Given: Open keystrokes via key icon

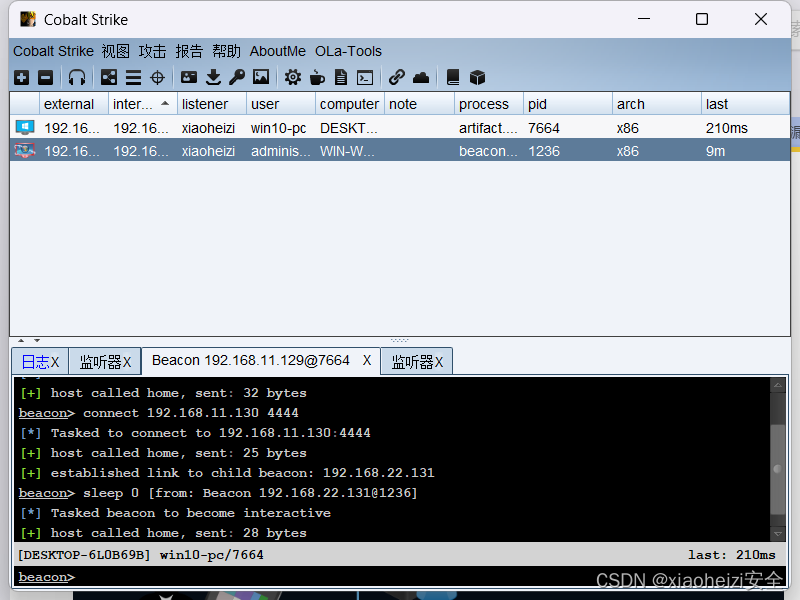Looking at the screenshot, I should (x=237, y=78).
